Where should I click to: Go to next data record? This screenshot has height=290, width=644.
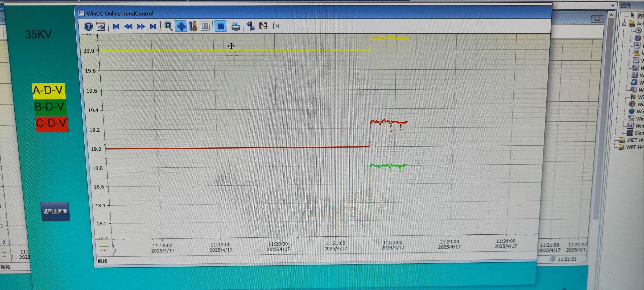coord(141,26)
